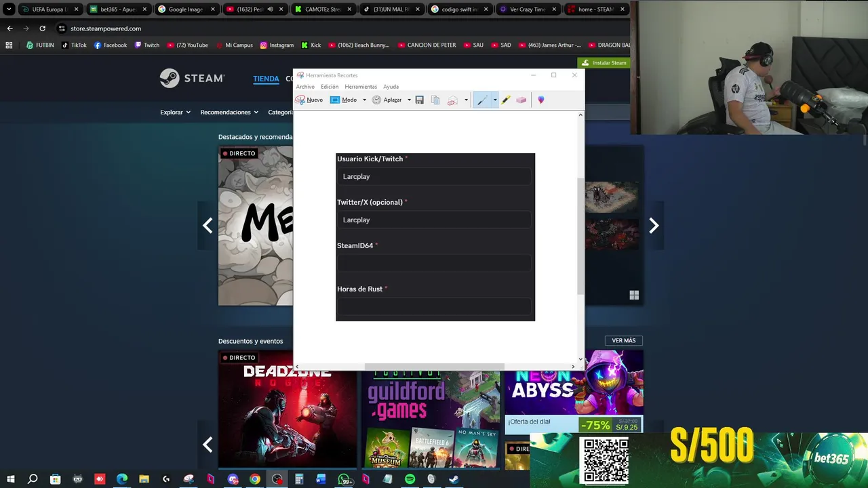868x488 pixels.
Task: Switch to the codigo swift browser tab
Action: coord(460,9)
